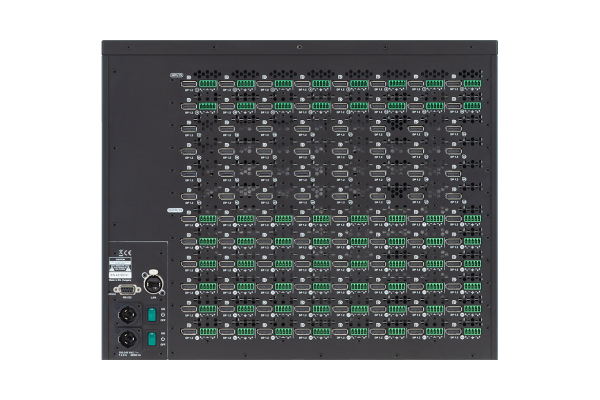Click the LAN Ethernet port
Viewport: 600px width, 400px height.
tap(153, 284)
